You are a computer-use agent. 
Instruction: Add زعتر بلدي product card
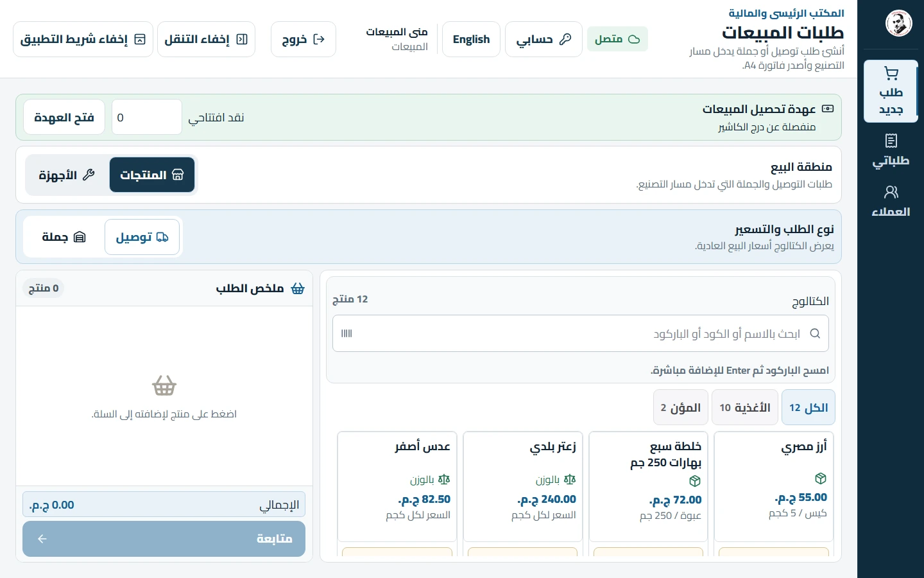523,487
